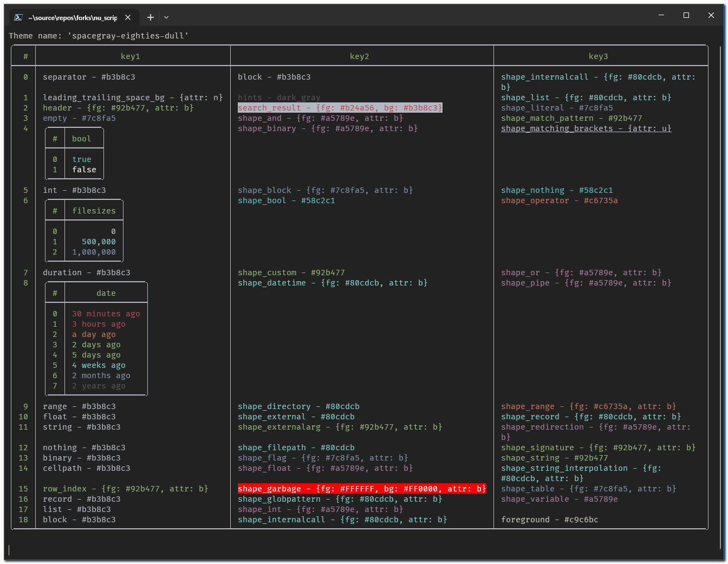
Task: Click the 'true' value in bool table
Action: pos(82,159)
